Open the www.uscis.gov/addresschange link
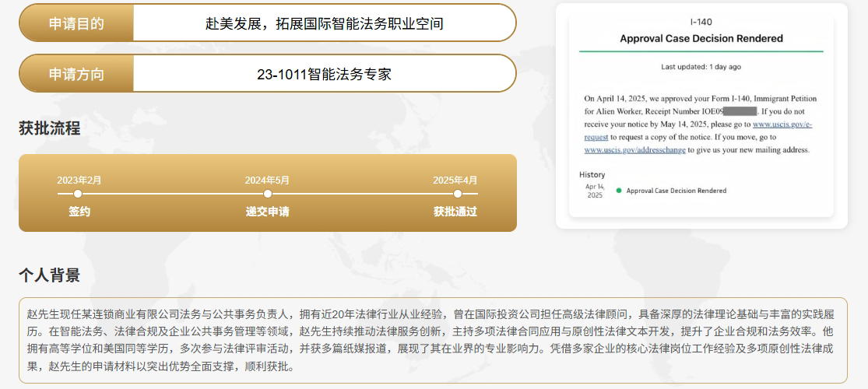The height and width of the screenshot is (389, 868). pyautogui.click(x=634, y=149)
